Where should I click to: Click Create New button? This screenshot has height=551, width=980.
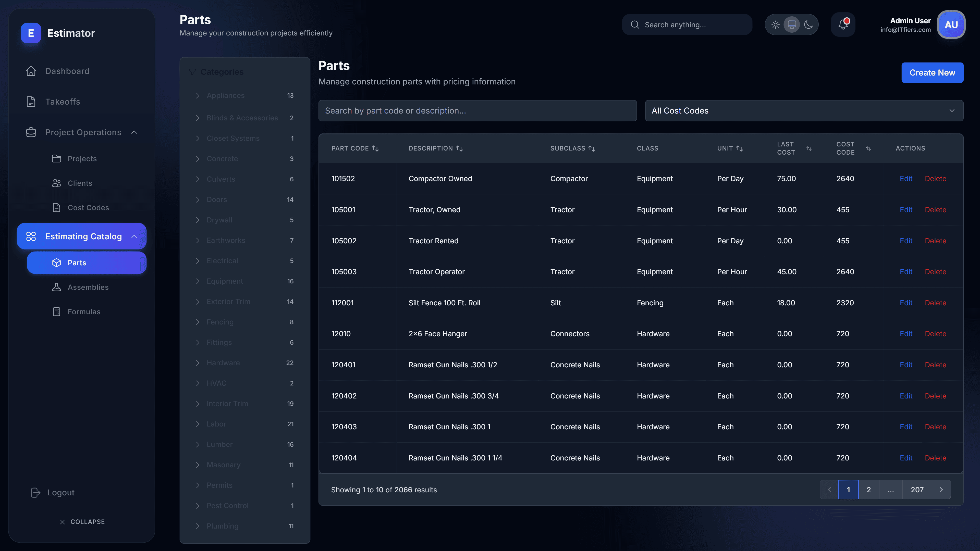coord(932,73)
